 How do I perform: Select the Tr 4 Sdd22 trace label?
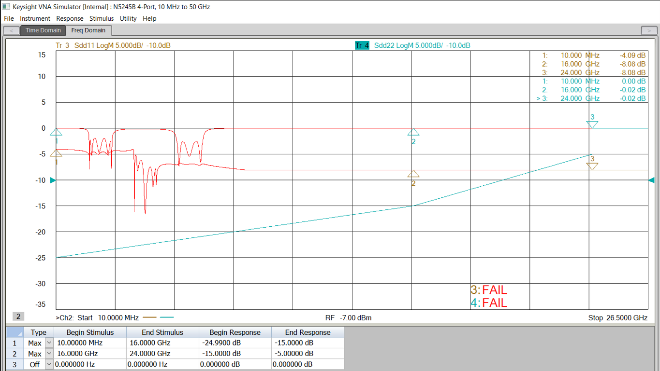point(412,45)
